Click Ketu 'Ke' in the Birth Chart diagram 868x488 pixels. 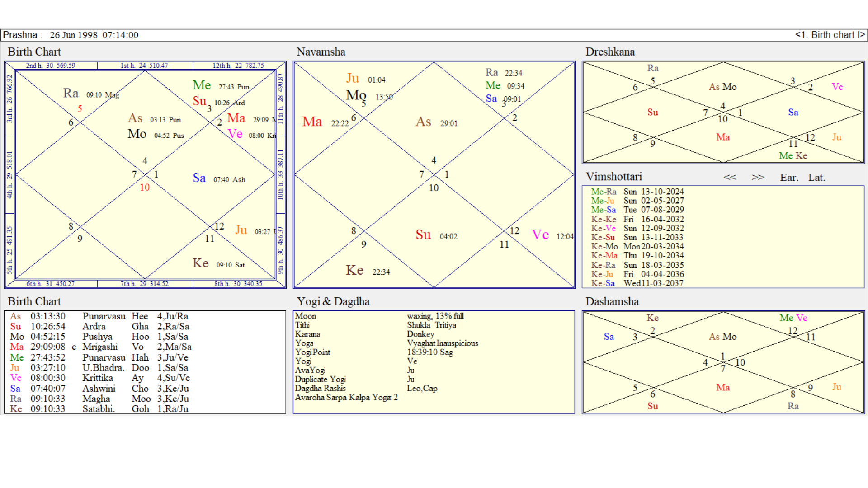200,263
